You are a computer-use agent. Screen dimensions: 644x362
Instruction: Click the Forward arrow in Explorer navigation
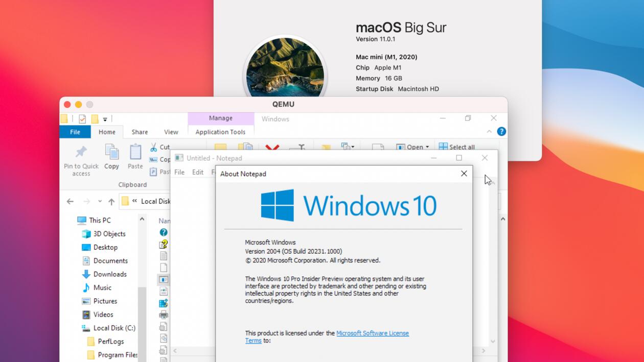tap(86, 201)
